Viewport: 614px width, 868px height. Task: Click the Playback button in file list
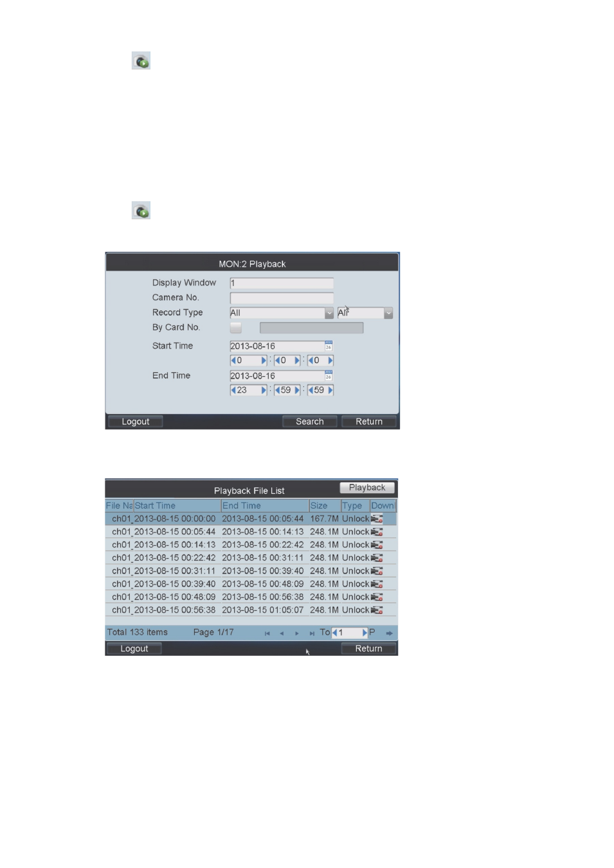[367, 488]
